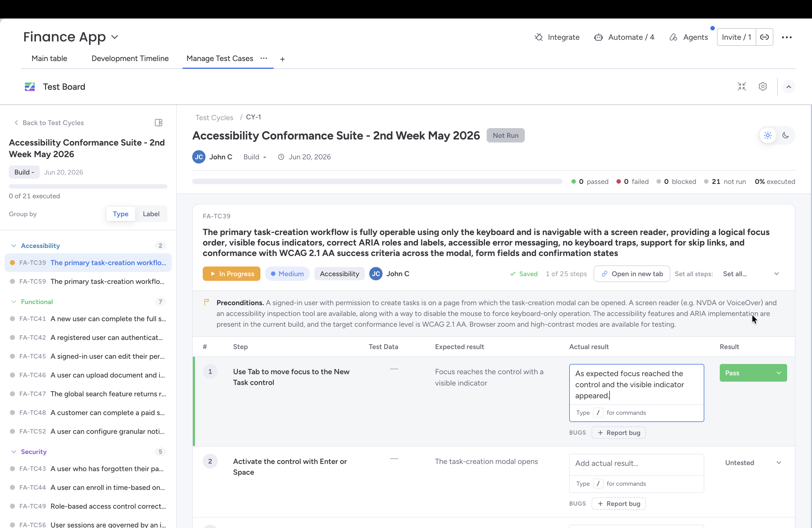
Task: Select FA-TC49 role-based access test case
Action: (x=88, y=506)
